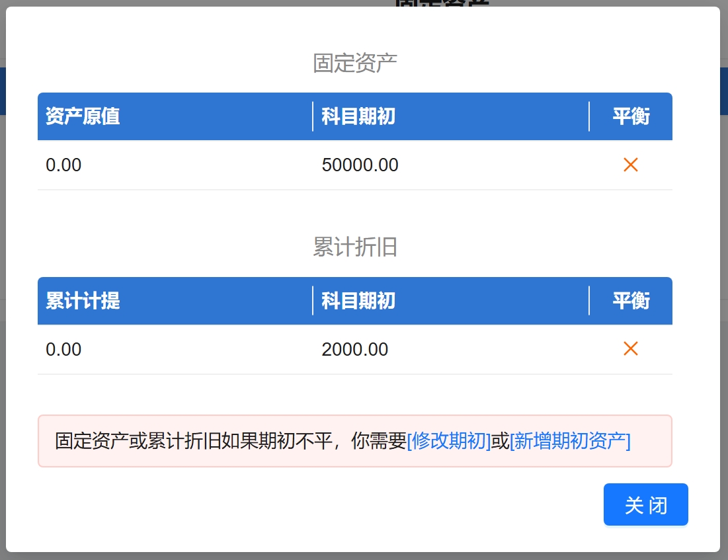Select the 累计计提 column header
This screenshot has height=560, width=728.
pos(83,301)
